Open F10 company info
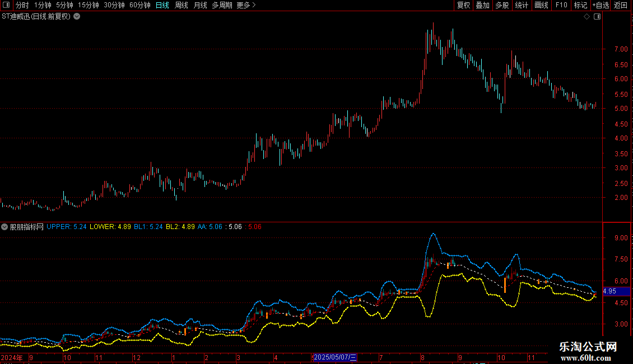This screenshot has height=364, width=633. click(561, 5)
